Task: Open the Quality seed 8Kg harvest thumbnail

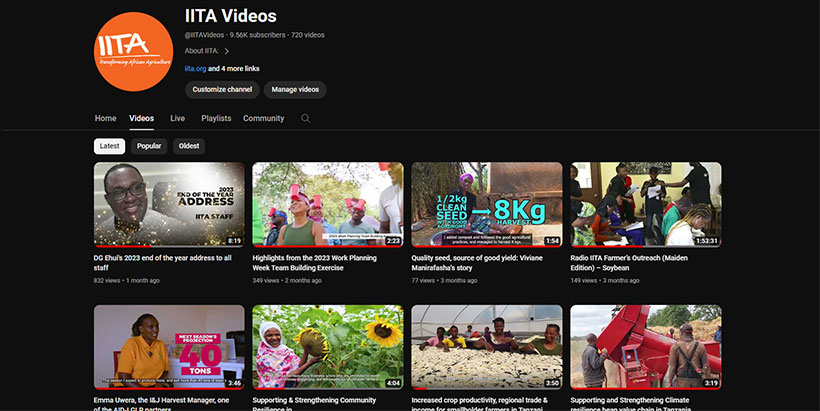Action: (x=487, y=204)
